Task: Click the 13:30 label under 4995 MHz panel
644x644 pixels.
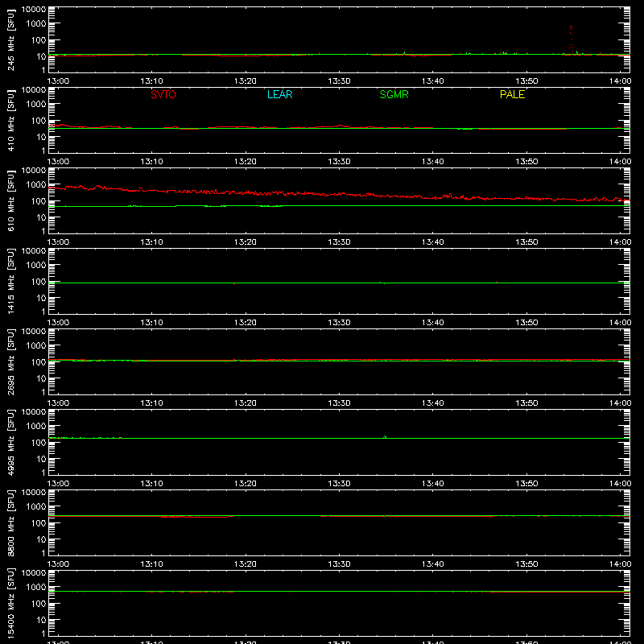Action: (339, 484)
